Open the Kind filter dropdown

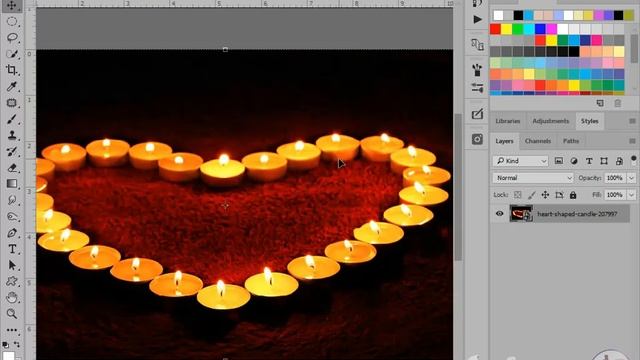[521, 161]
